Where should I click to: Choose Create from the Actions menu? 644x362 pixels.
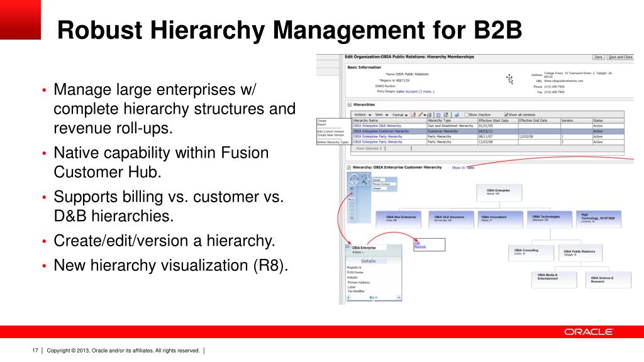pos(322,121)
